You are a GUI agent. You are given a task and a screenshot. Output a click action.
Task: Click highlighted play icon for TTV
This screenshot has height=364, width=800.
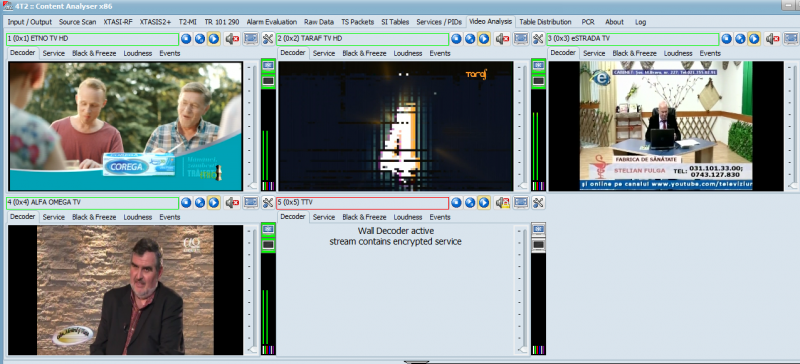pyautogui.click(x=484, y=203)
